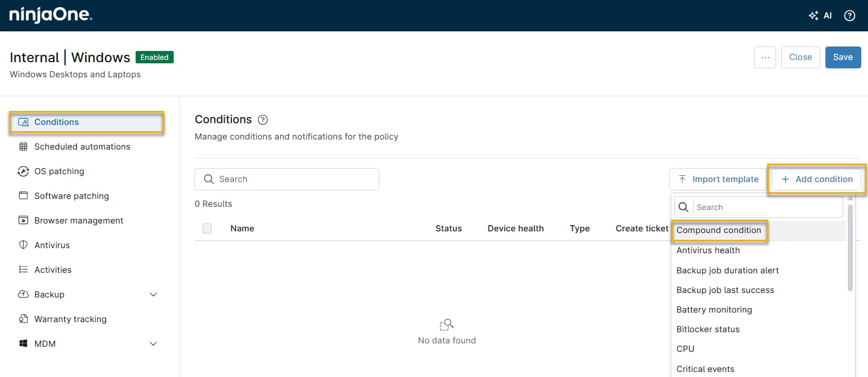Select Bitlocker status condition

coord(758,329)
